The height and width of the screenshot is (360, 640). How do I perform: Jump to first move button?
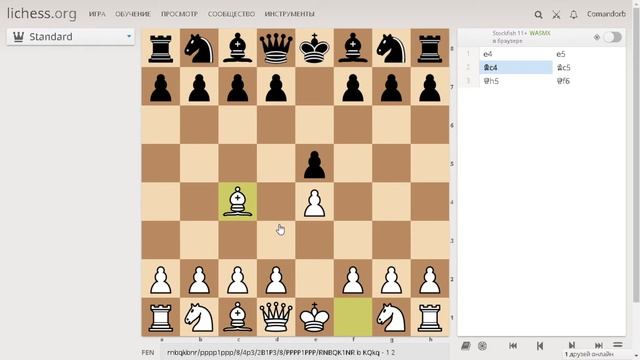coord(513,346)
